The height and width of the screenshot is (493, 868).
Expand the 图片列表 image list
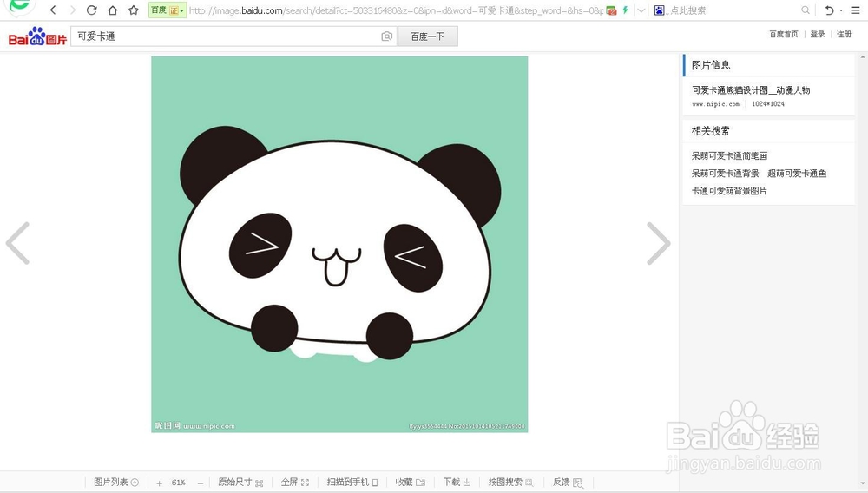click(116, 483)
